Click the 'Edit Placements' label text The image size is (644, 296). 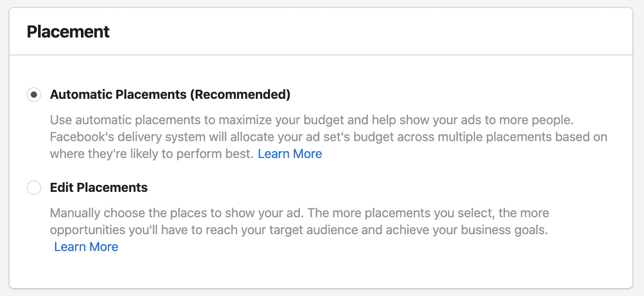(99, 188)
